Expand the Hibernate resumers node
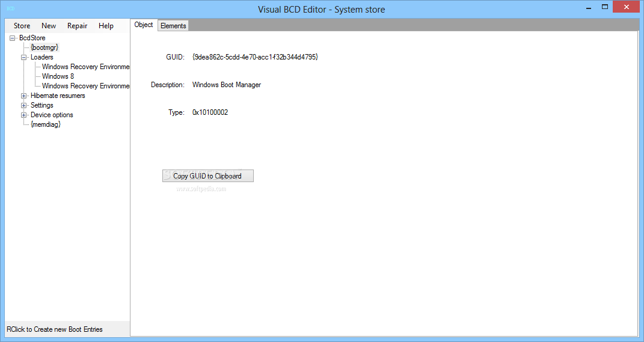644x342 pixels. 24,96
